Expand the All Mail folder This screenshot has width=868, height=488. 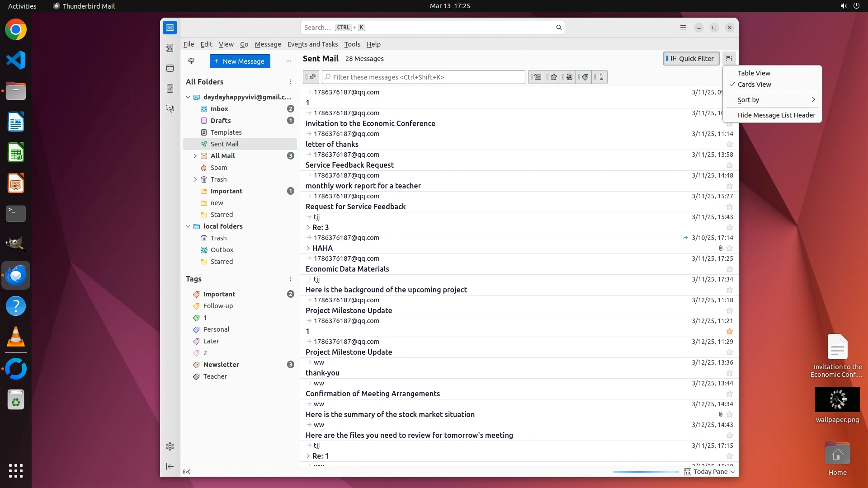[195, 156]
